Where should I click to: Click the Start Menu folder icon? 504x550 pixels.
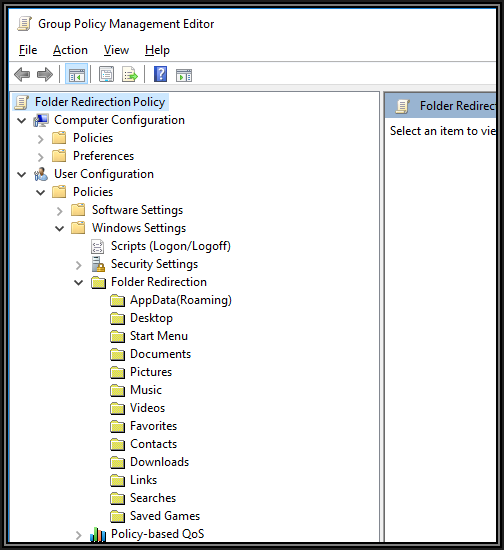point(117,336)
